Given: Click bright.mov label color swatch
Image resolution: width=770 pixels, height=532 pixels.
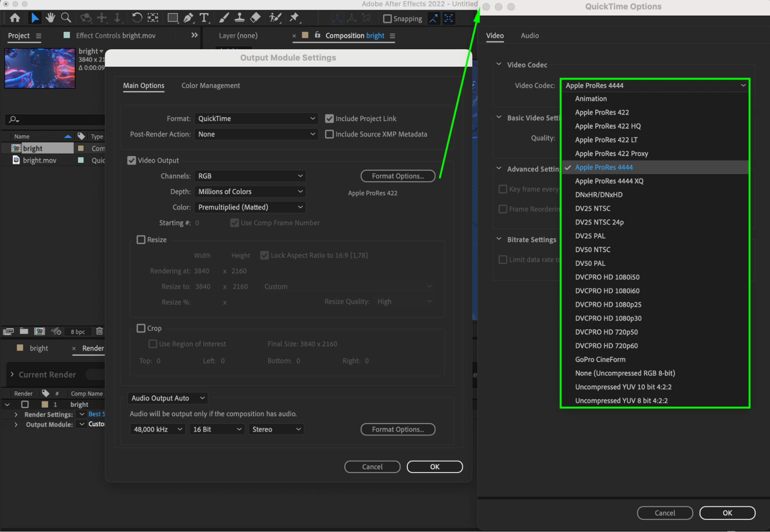Looking at the screenshot, I should [81, 160].
